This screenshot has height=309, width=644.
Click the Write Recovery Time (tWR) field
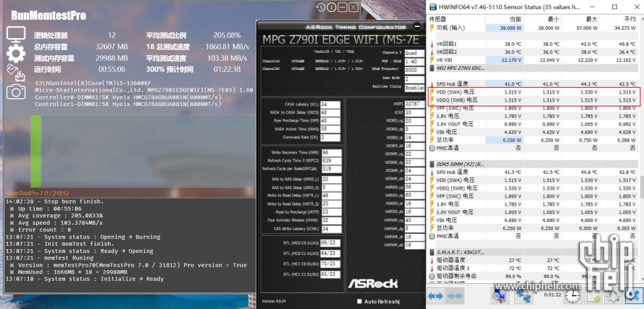point(331,152)
